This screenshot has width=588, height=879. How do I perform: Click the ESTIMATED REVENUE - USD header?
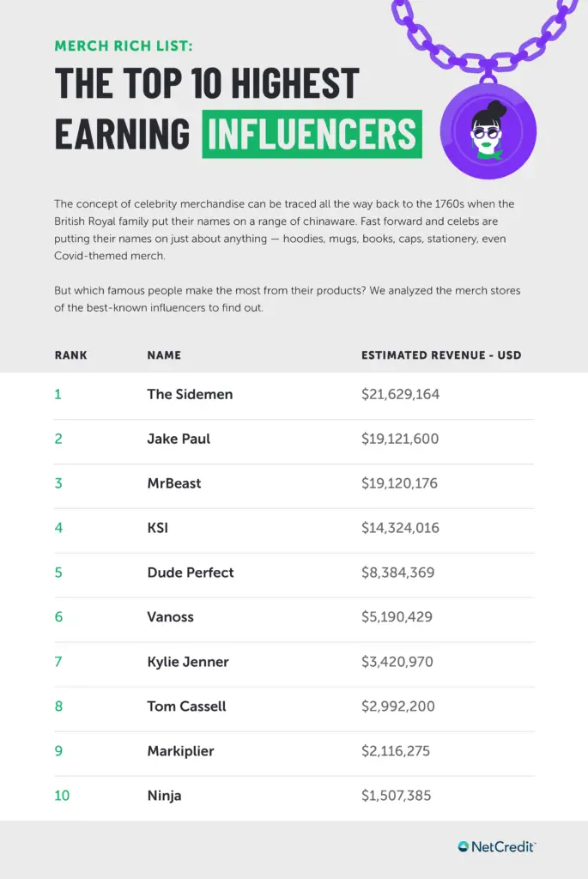point(441,355)
